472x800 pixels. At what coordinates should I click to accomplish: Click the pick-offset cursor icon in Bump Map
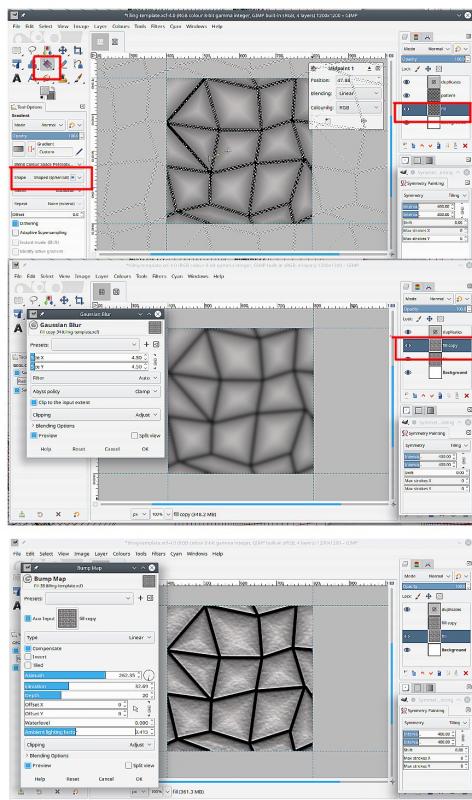[135, 709]
